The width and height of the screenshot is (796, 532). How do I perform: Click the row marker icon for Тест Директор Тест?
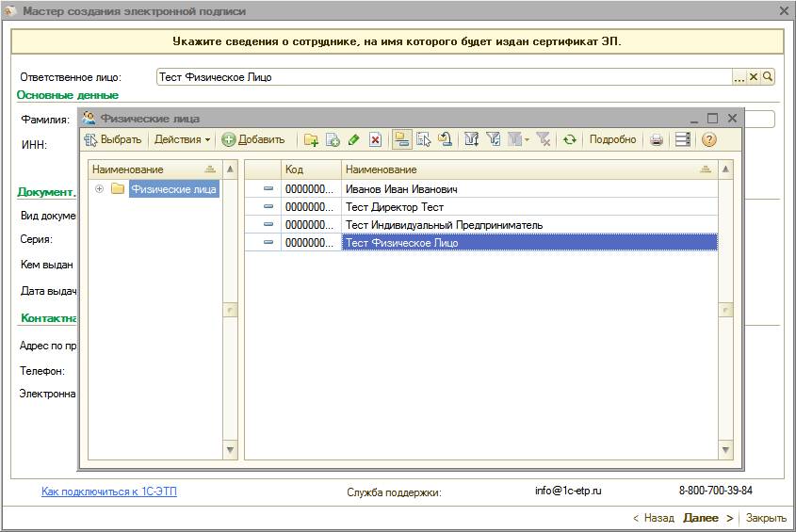(268, 206)
